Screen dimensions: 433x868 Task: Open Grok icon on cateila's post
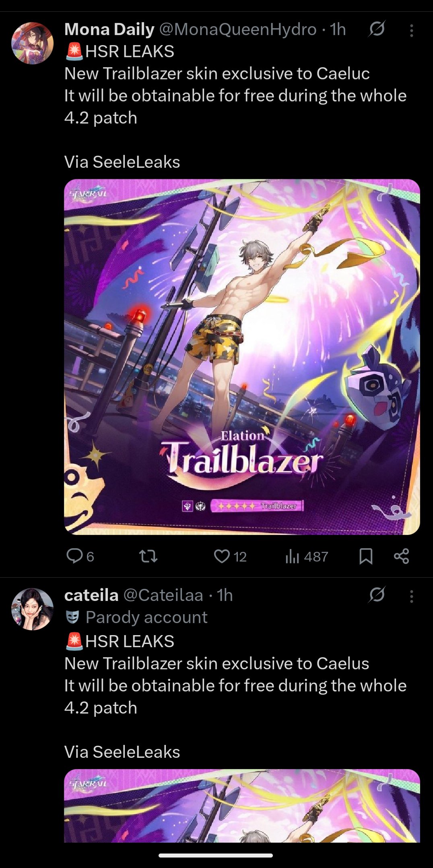pyautogui.click(x=377, y=594)
